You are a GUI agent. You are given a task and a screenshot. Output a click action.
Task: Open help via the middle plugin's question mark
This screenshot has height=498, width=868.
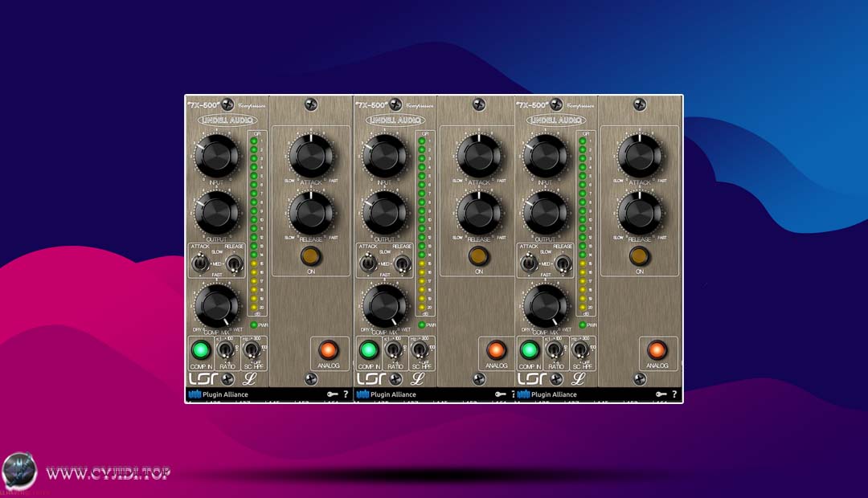pos(513,394)
